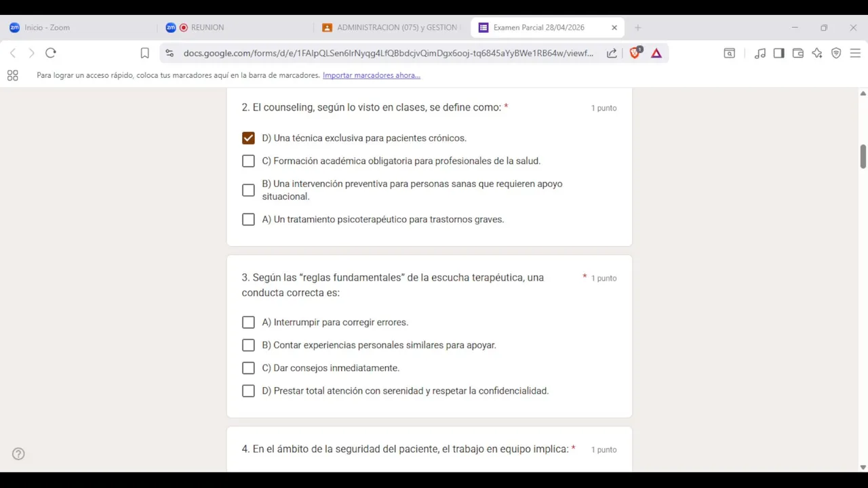Click the browser back arrow

click(x=12, y=53)
